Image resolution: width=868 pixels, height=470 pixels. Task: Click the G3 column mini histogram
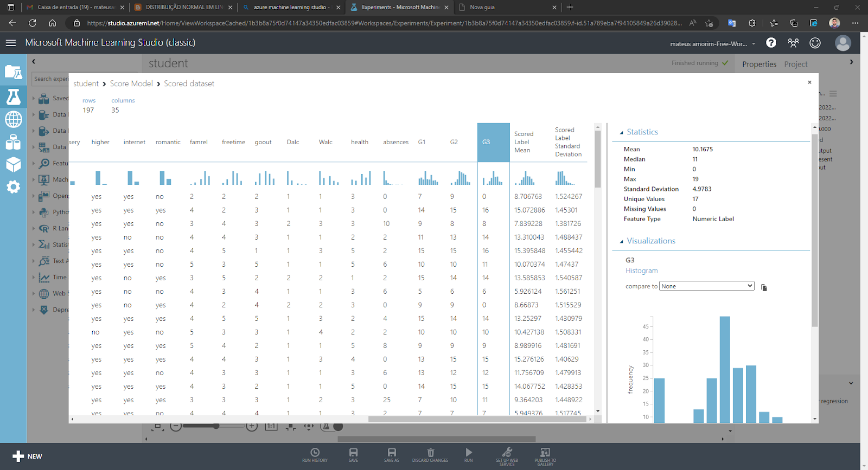493,178
